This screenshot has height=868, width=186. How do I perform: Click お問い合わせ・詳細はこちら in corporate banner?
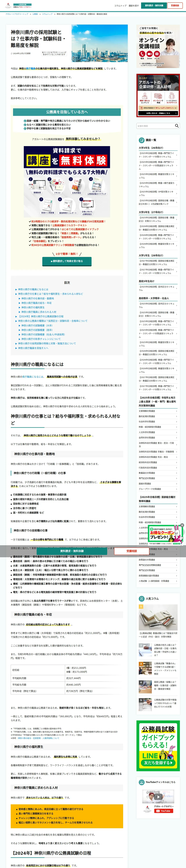coord(158,113)
